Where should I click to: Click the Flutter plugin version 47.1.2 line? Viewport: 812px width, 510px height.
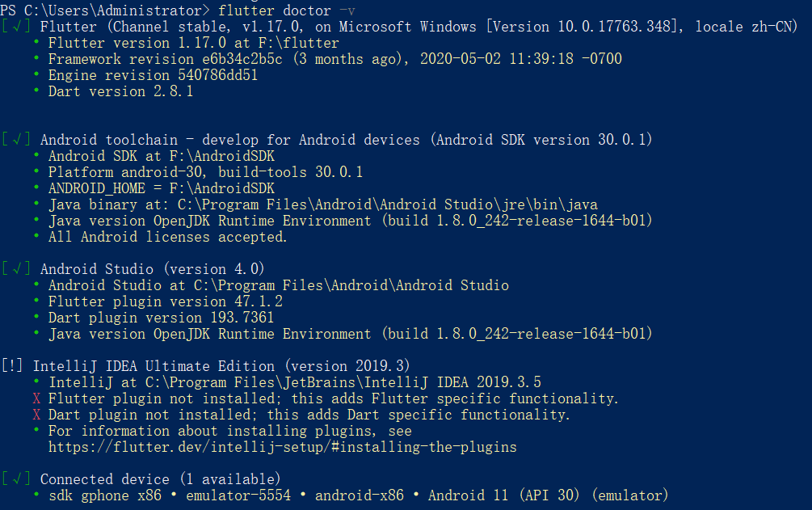[165, 301]
